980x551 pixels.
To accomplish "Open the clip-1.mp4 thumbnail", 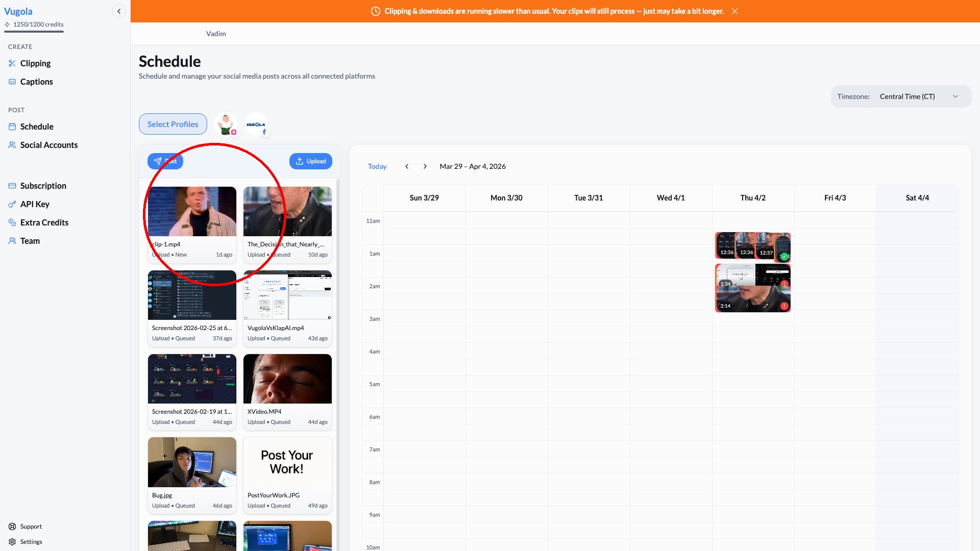I will 191,211.
